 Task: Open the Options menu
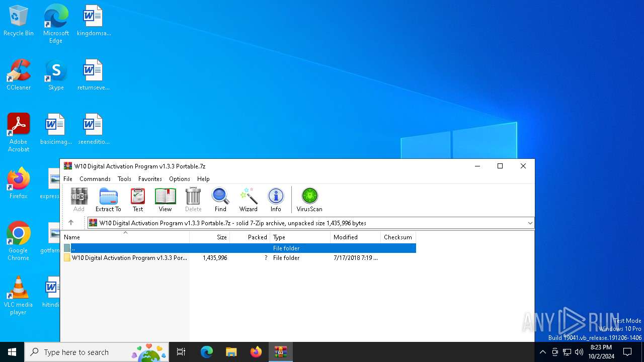(180, 179)
